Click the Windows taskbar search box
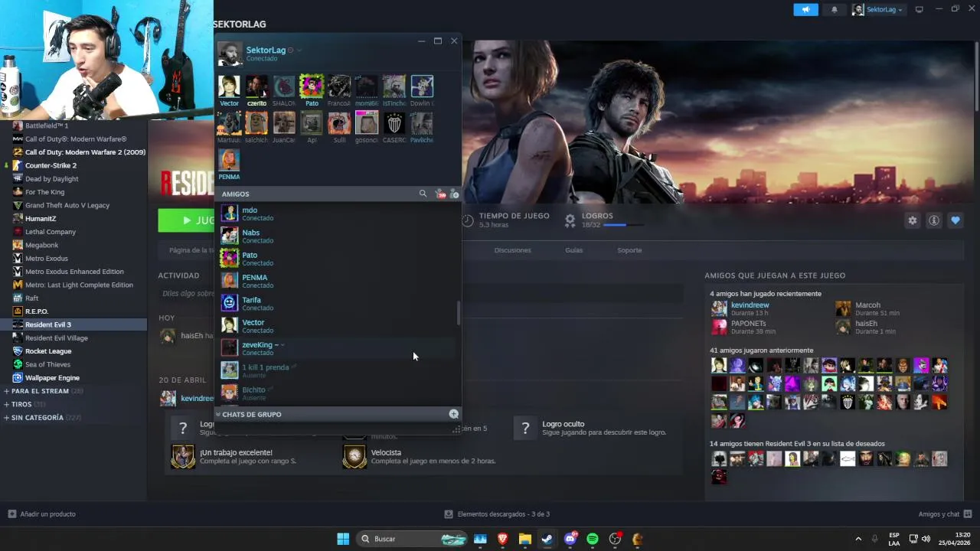This screenshot has height=551, width=980. (413, 539)
